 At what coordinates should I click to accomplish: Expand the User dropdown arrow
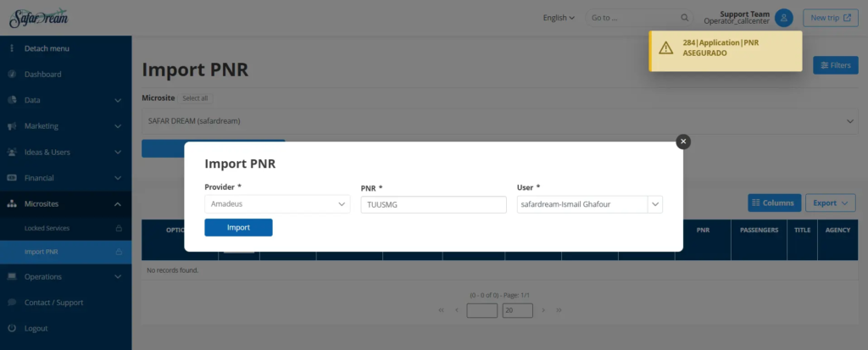click(x=654, y=204)
